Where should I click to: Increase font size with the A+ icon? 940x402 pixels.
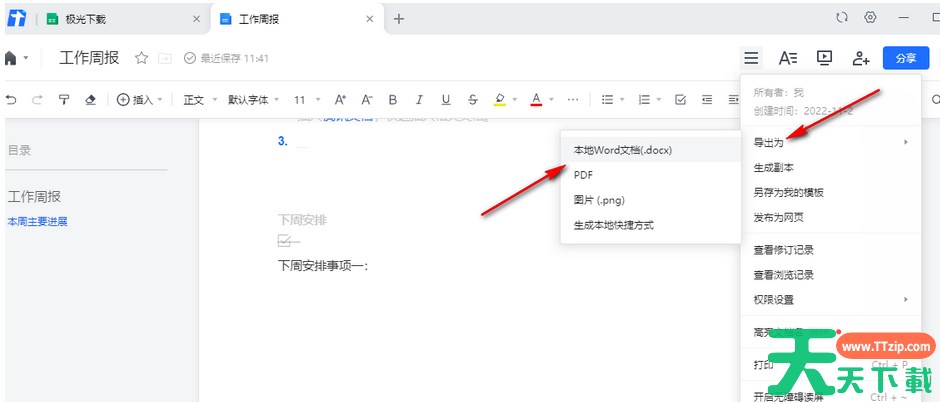click(340, 100)
